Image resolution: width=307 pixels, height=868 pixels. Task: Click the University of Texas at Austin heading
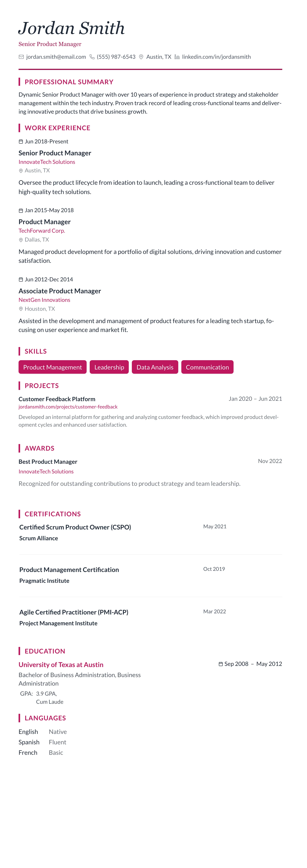61,665
